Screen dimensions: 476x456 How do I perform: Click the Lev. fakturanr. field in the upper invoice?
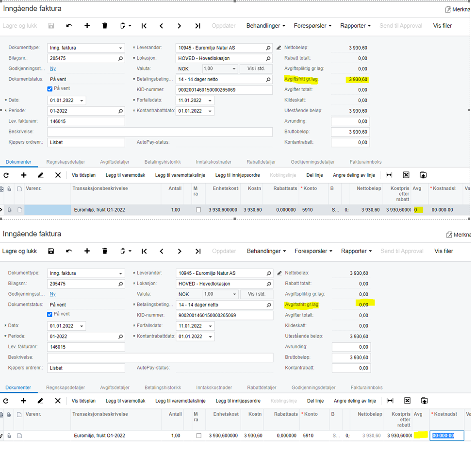point(86,121)
